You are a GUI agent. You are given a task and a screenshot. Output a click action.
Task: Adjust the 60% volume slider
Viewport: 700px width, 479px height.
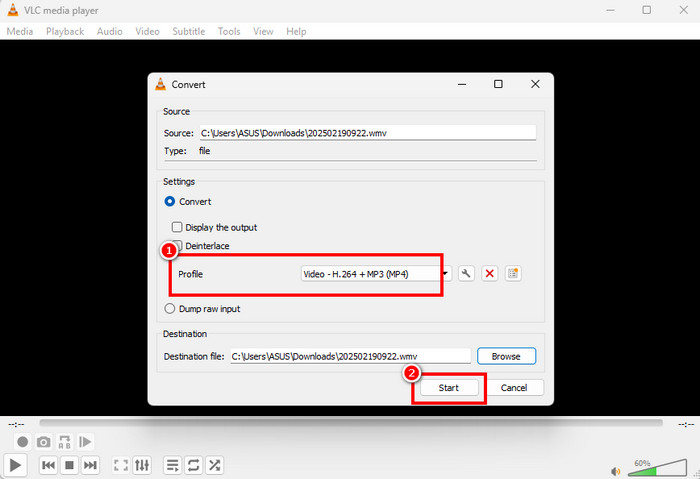tap(657, 467)
